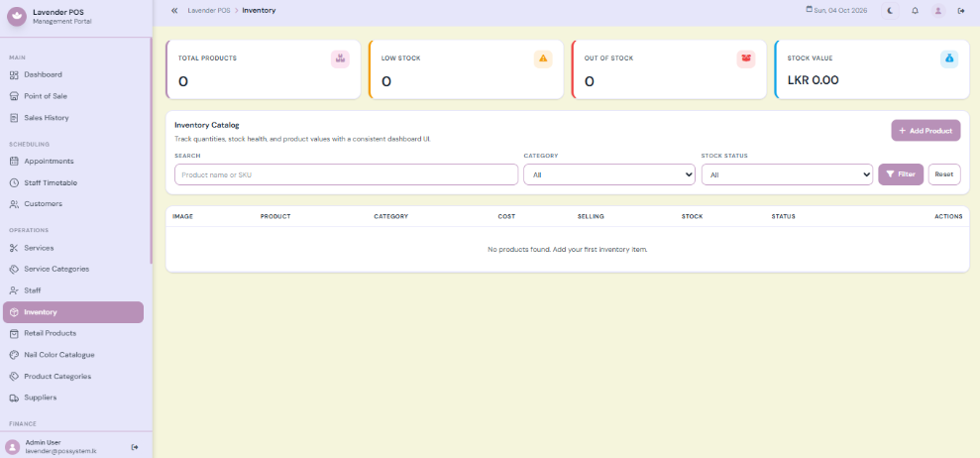Click sidebar vertical scrollbar

tap(151, 150)
